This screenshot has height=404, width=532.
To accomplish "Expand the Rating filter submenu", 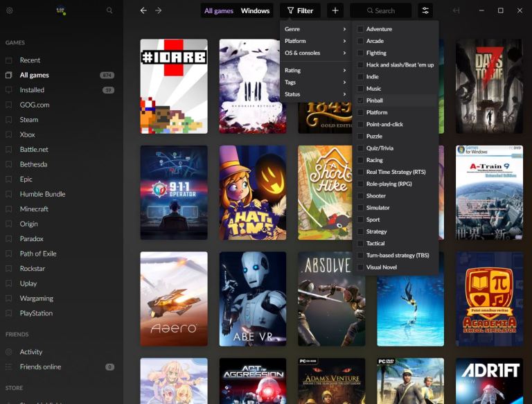I will [x=315, y=70].
